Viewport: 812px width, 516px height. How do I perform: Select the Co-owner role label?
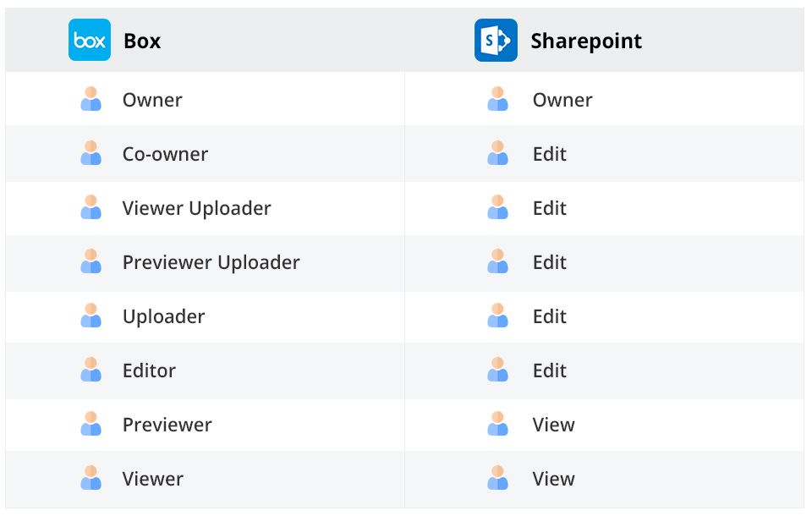coord(165,154)
